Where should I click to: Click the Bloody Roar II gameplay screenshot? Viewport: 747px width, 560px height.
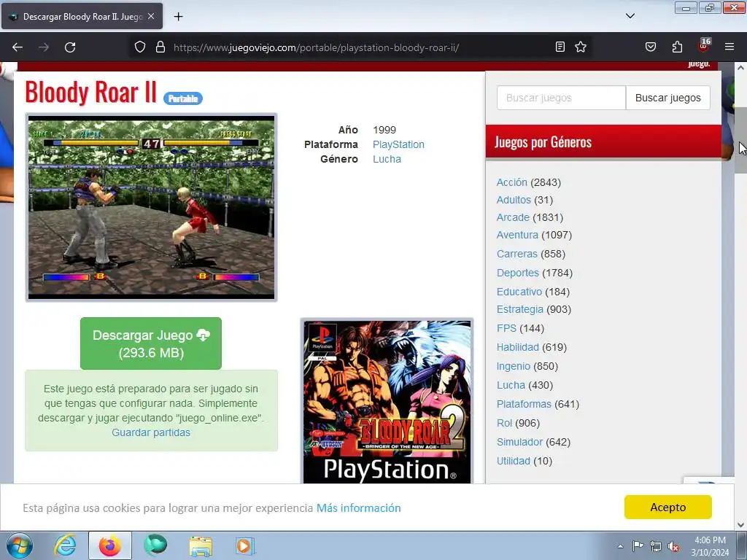151,207
